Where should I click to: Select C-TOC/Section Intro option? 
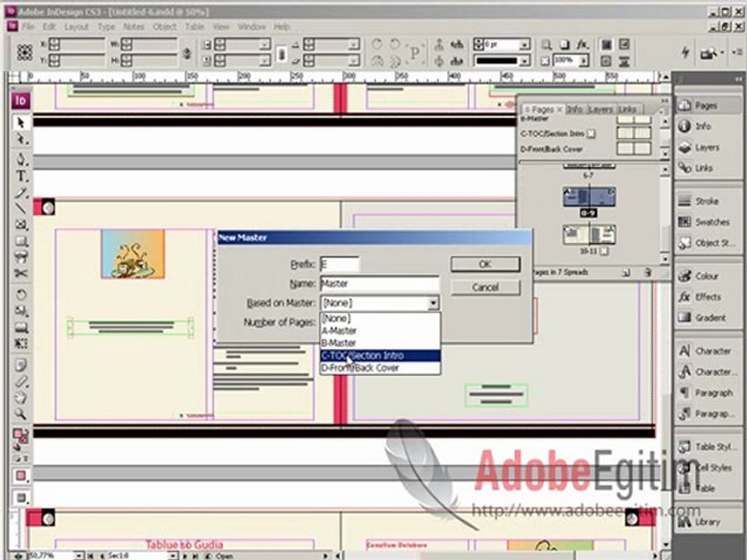click(381, 355)
